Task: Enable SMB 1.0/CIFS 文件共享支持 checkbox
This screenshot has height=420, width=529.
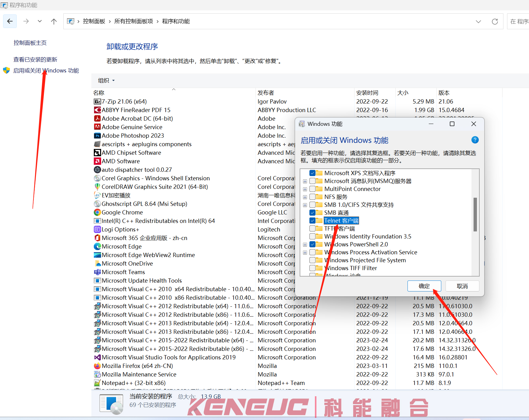Action: tap(312, 205)
